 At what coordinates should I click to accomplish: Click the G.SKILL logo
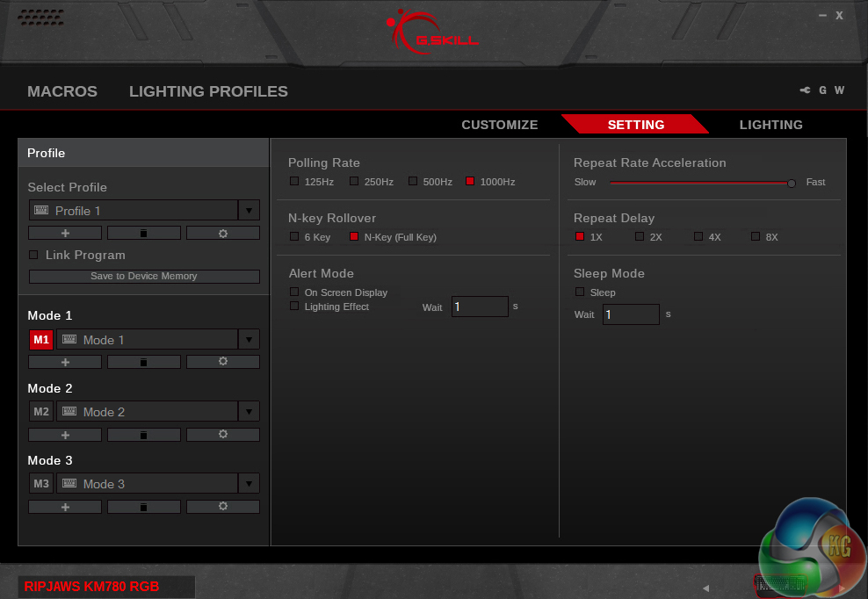click(432, 32)
